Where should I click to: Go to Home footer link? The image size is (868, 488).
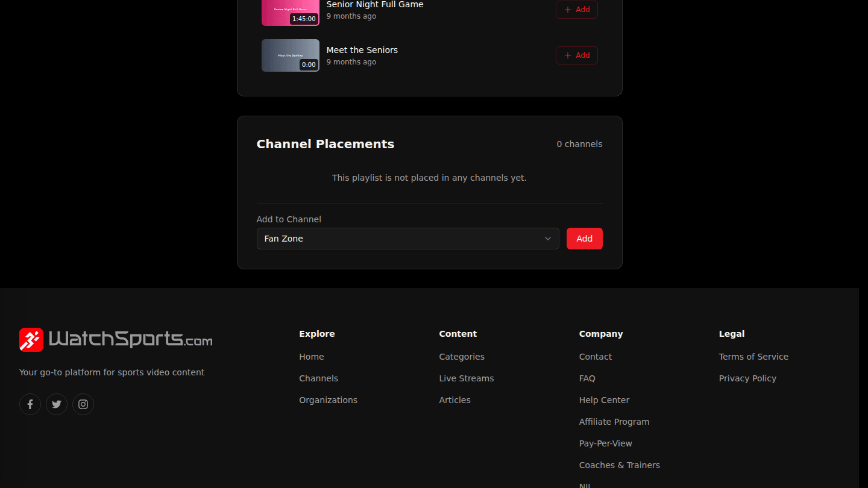click(312, 357)
